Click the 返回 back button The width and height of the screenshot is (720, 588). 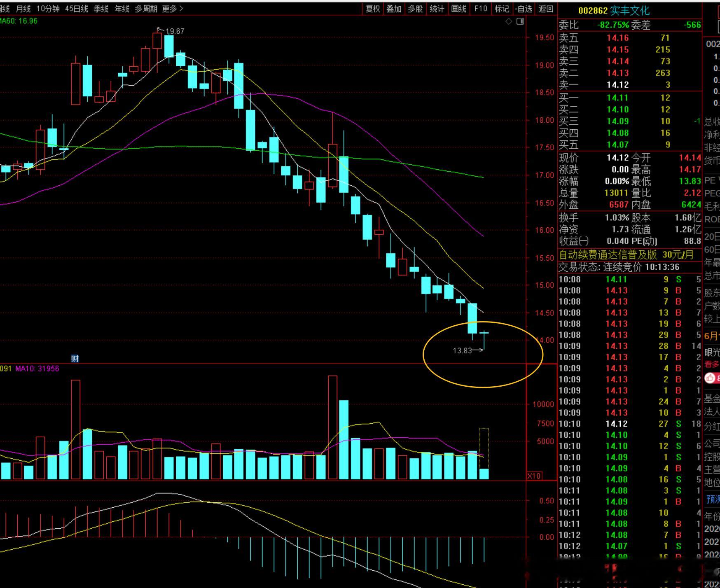point(546,9)
